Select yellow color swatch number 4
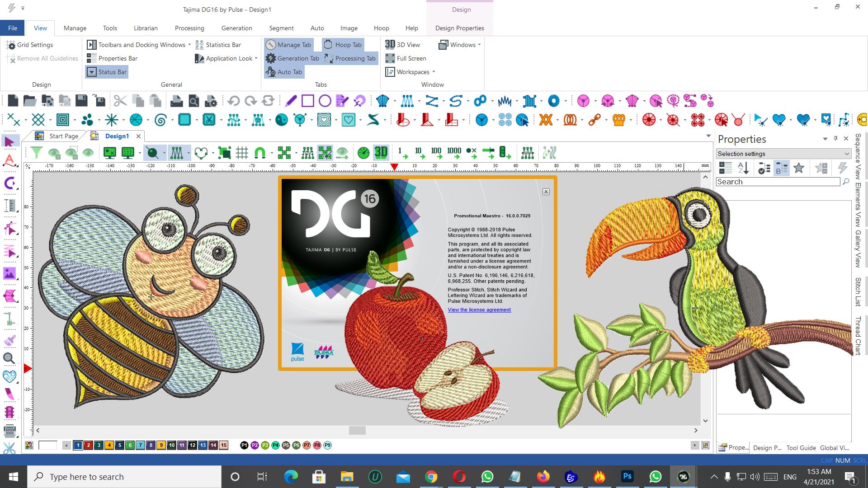Screen dimensions: 868x488 (109, 446)
